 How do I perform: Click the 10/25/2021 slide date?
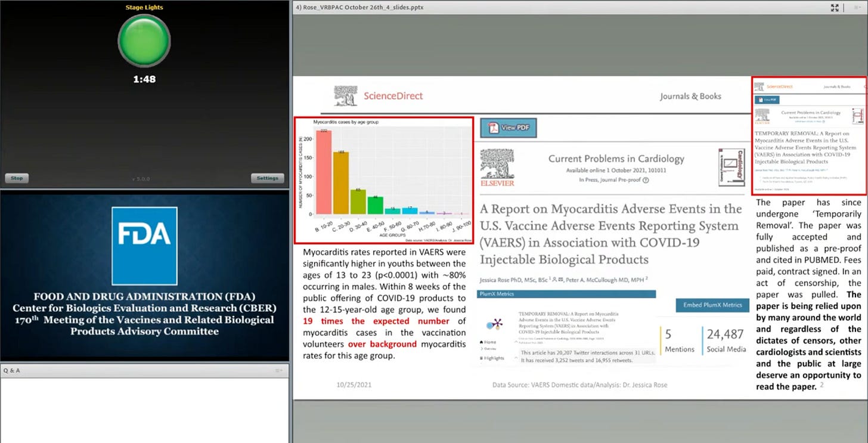[354, 385]
